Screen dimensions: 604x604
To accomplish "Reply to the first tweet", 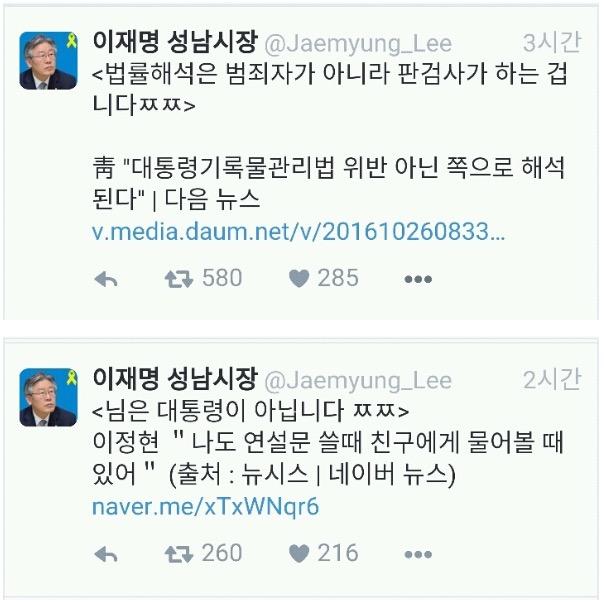I will (106, 279).
